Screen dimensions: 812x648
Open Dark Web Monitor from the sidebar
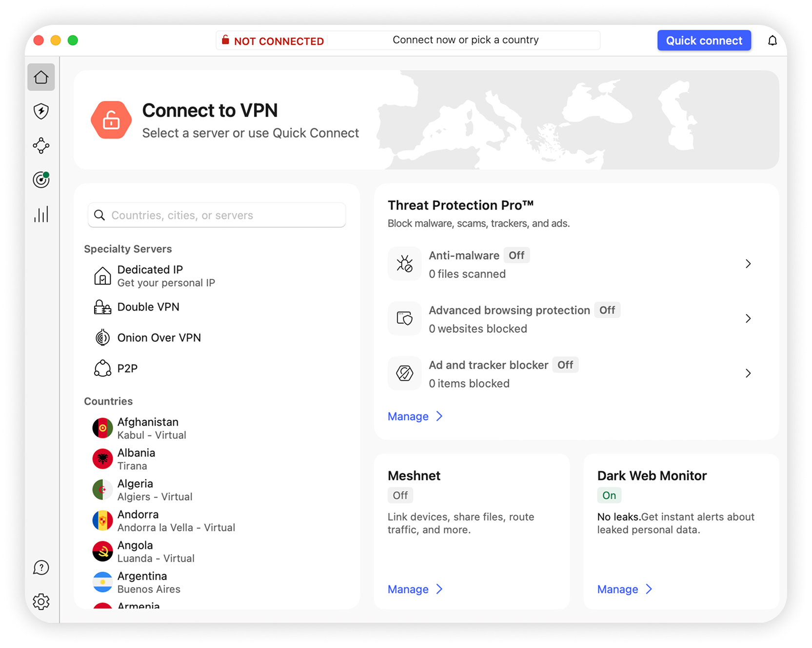(x=41, y=180)
